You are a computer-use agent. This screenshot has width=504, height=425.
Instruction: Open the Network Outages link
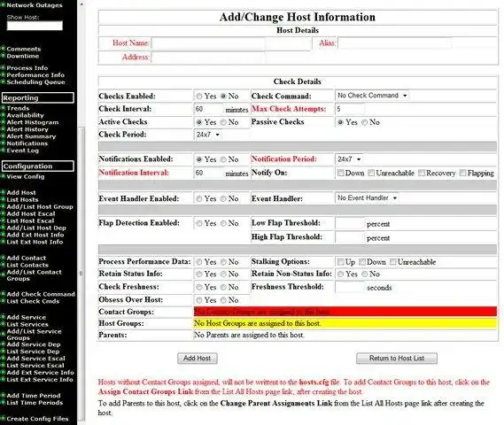tap(35, 5)
